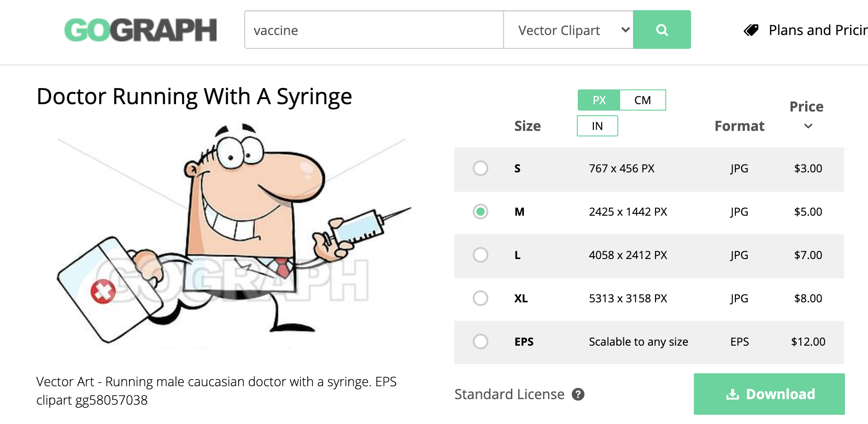Select the S size radio button
Viewport: 868px width, 424px height.
pos(481,168)
